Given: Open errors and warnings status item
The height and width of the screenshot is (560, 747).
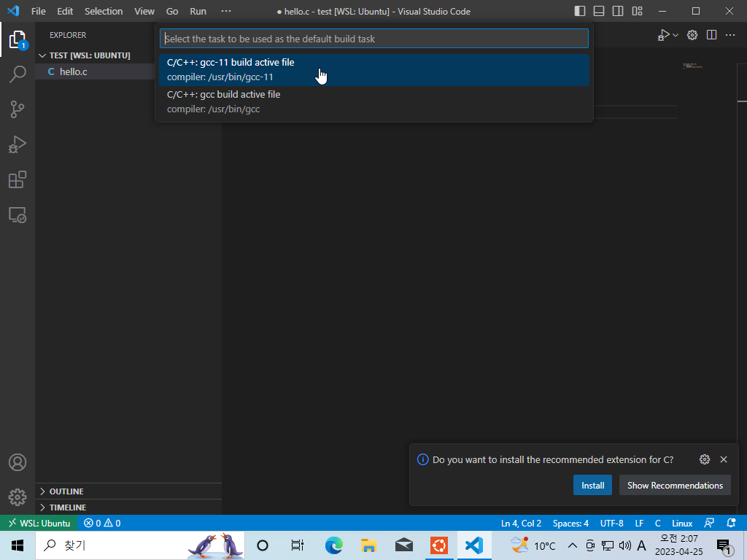Looking at the screenshot, I should click(102, 523).
